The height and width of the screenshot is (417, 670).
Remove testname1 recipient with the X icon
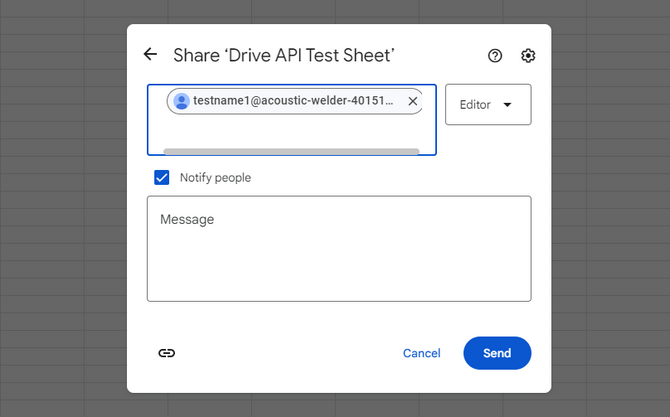coord(412,101)
